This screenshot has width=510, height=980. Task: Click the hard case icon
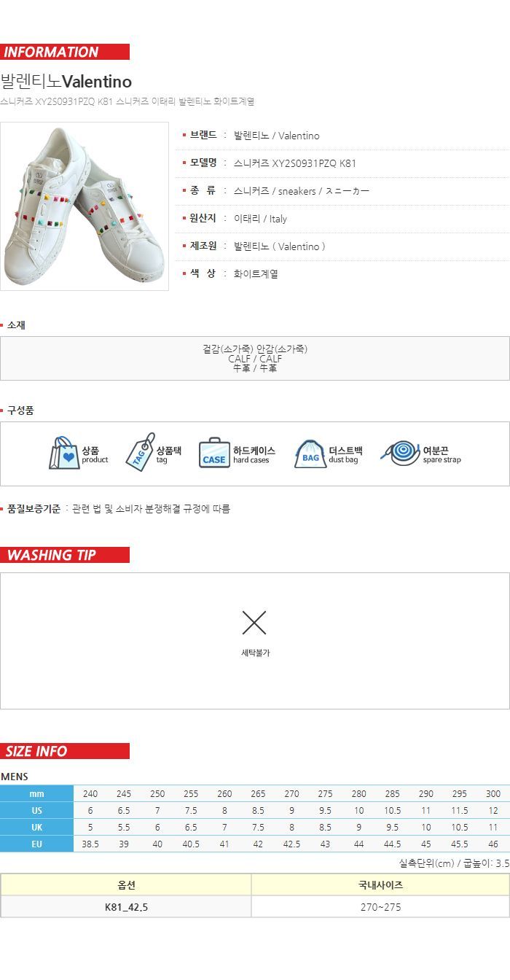(214, 453)
